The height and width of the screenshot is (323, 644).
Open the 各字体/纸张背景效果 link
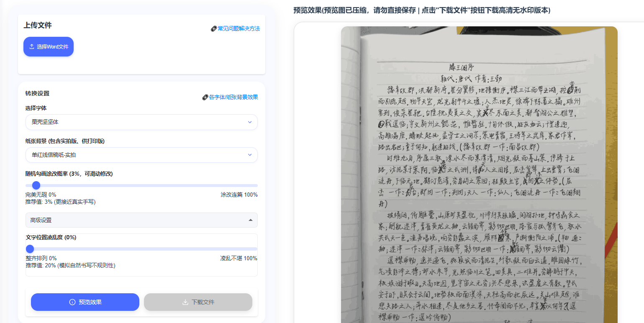(x=233, y=97)
